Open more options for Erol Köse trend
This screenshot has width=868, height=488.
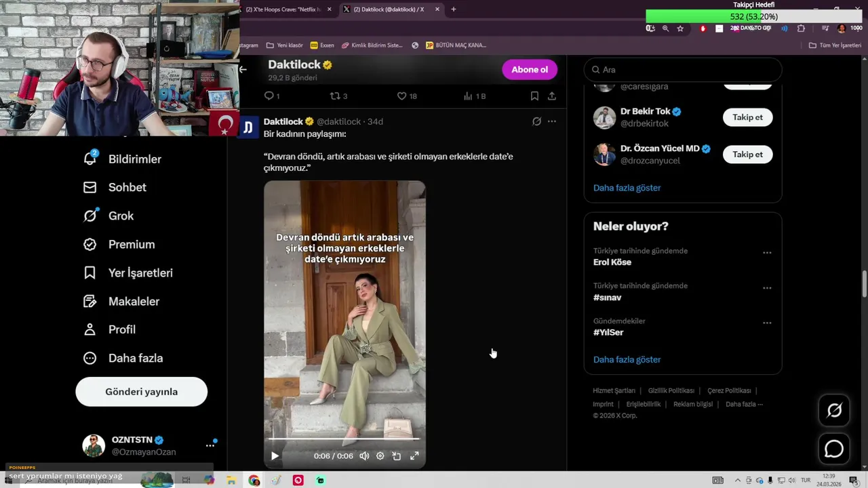[x=767, y=253]
